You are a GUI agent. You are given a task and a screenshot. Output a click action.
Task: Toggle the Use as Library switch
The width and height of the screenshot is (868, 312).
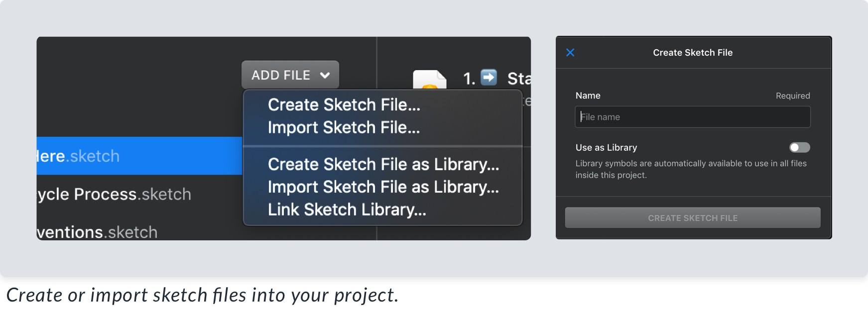pyautogui.click(x=799, y=147)
